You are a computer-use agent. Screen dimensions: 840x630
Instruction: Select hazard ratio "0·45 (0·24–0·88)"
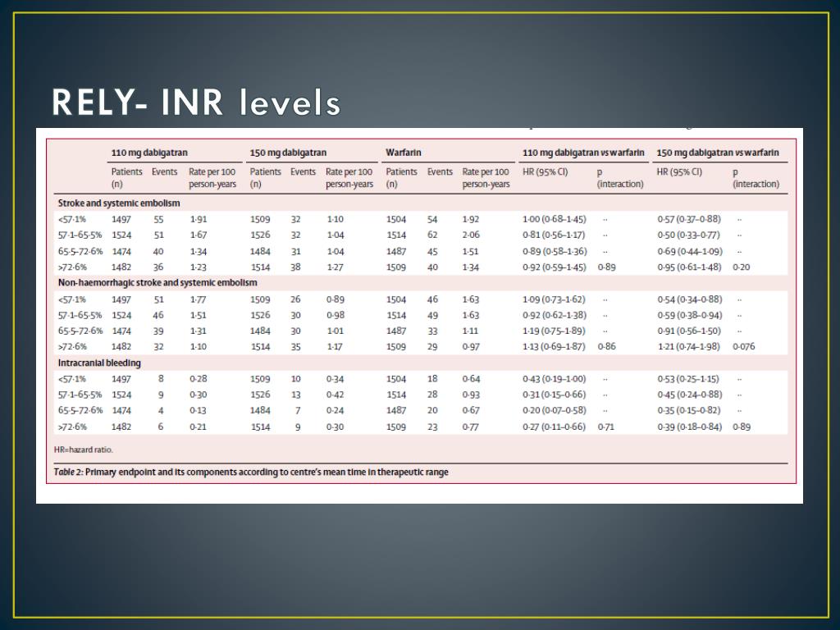click(690, 395)
